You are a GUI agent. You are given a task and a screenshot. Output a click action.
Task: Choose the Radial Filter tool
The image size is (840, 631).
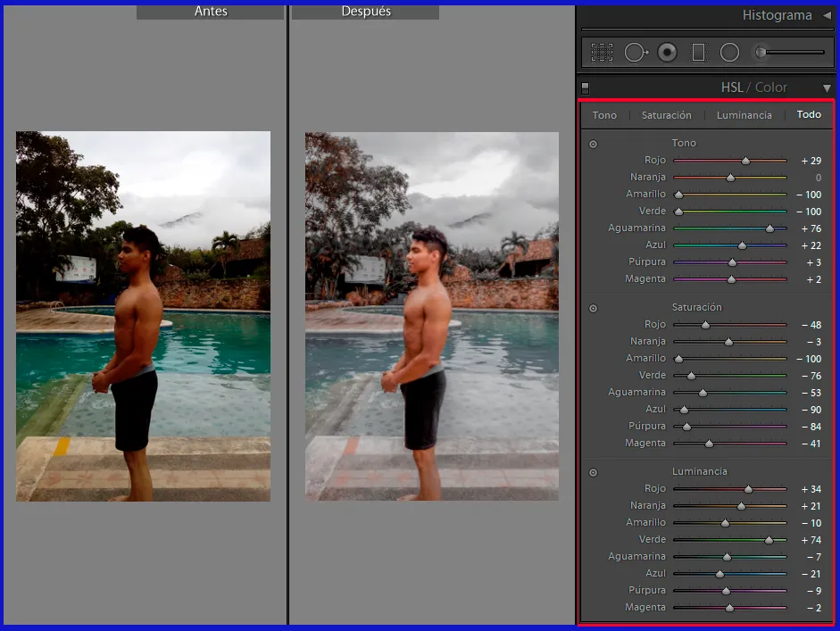[729, 53]
